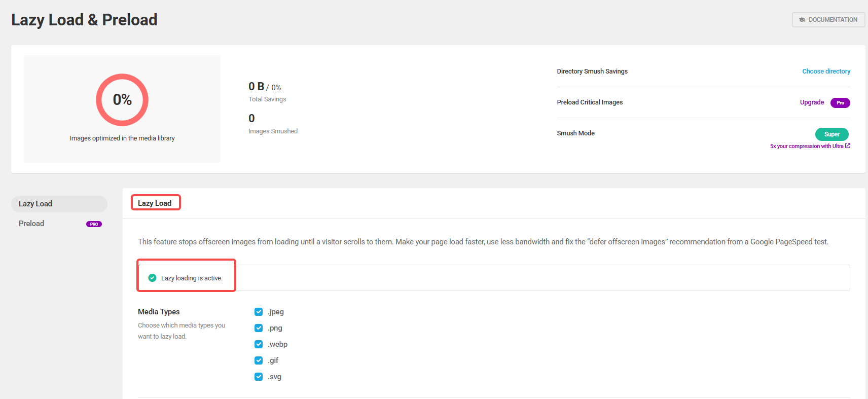
Task: Click the green Super smush mode badge
Action: point(831,134)
